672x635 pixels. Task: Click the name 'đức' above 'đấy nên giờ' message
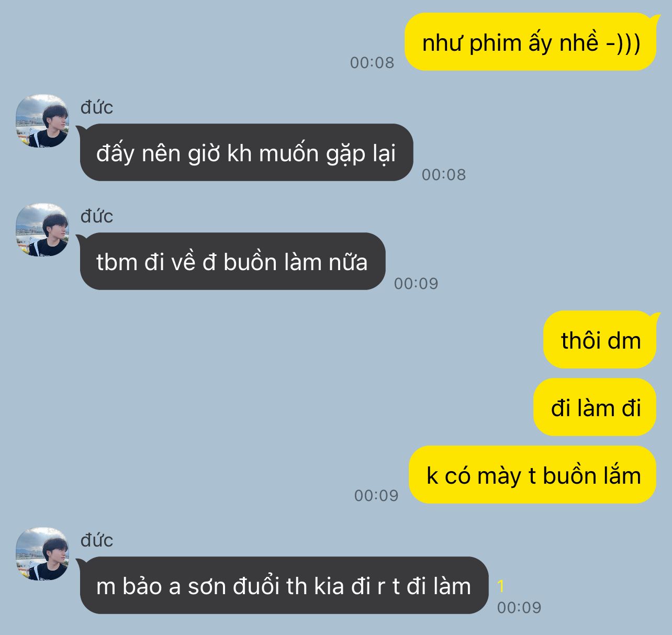click(x=97, y=107)
